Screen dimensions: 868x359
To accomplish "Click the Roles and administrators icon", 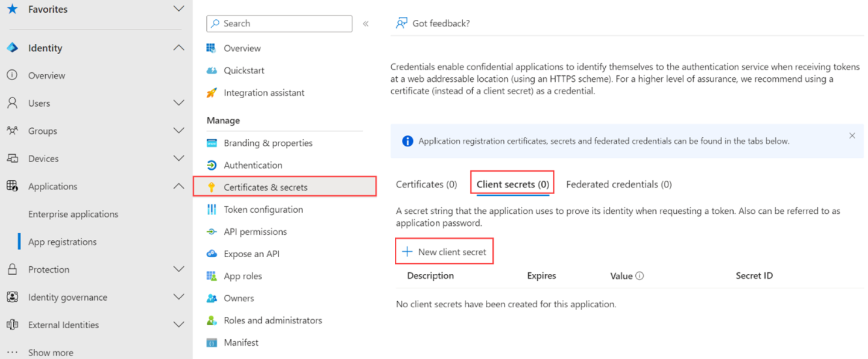I will (212, 320).
